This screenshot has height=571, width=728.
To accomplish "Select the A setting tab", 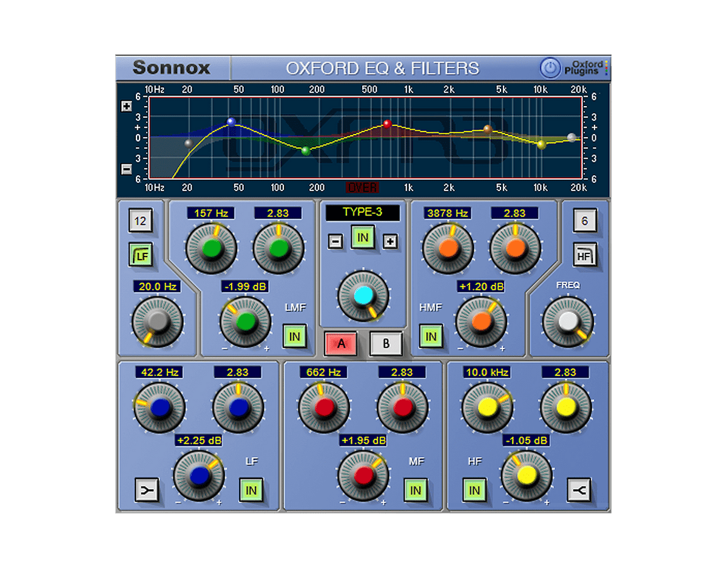I will 340,342.
